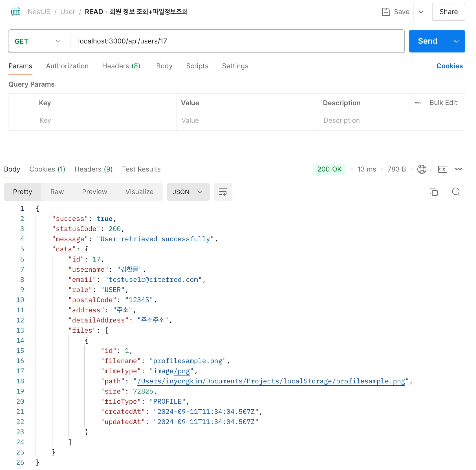Open Save options chevron dropdown
Screen dimensions: 476x470
[420, 12]
